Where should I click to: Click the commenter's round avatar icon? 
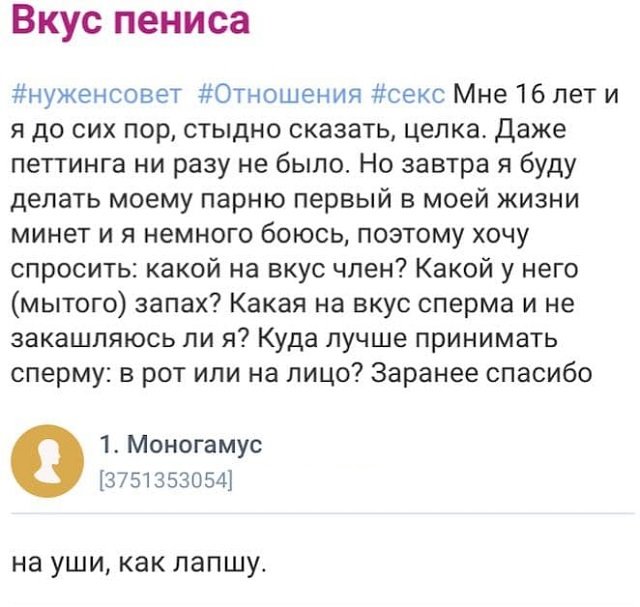point(46,458)
